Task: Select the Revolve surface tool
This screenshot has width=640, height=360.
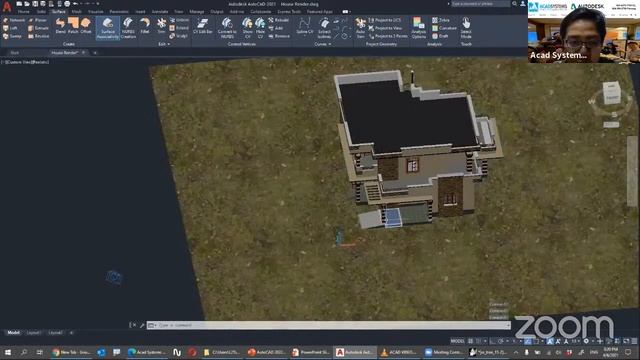Action: point(38,36)
